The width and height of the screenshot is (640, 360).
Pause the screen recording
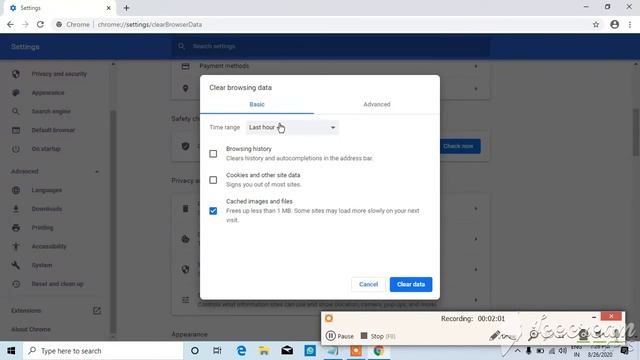click(340, 336)
